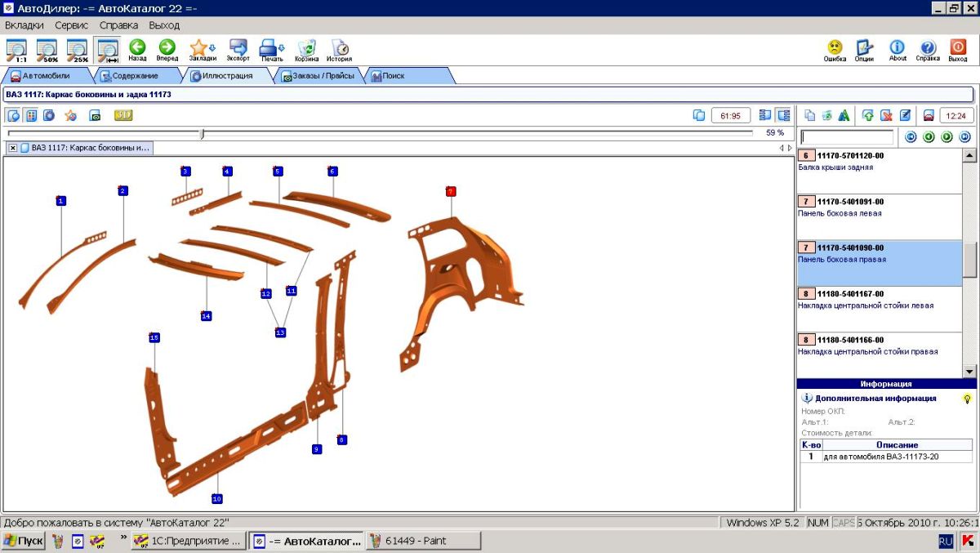Open the Корзина basket

(307, 51)
